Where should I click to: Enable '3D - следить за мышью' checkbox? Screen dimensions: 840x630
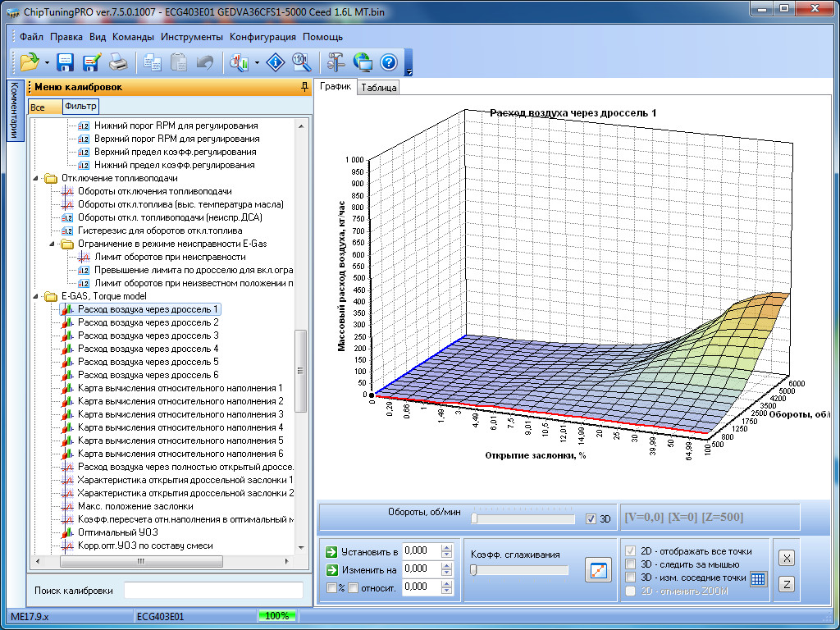630,564
